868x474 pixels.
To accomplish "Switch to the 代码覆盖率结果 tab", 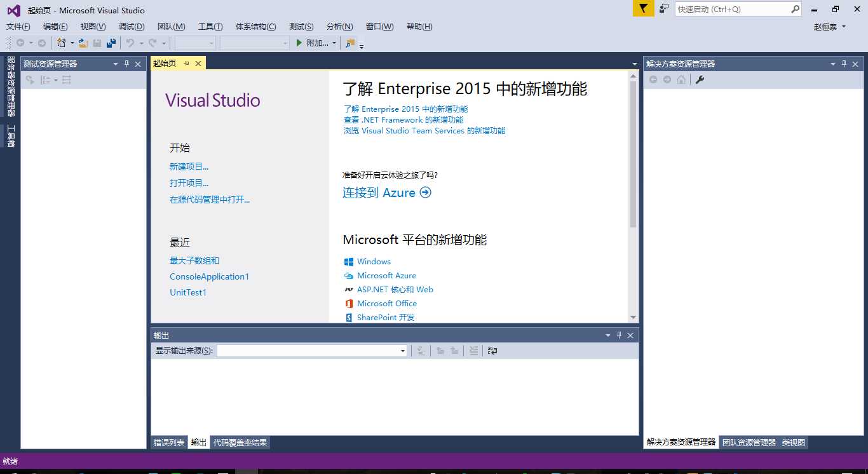I will click(x=240, y=442).
